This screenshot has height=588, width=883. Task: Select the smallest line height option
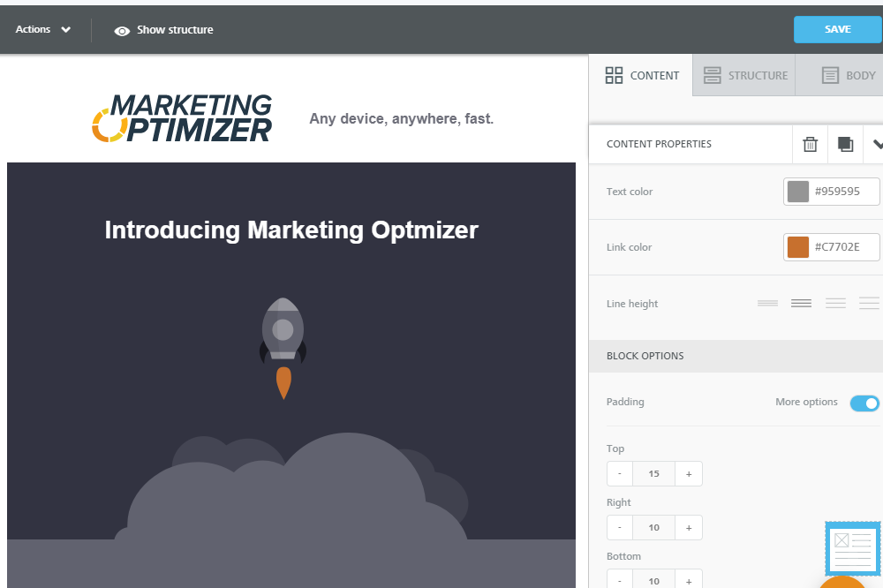pyautogui.click(x=766, y=303)
